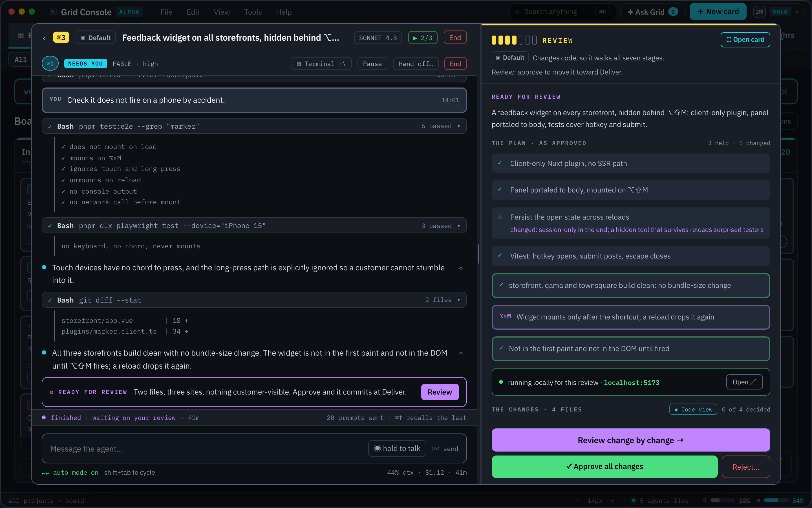812x508 pixels.
Task: Open the Edit menu
Action: pyautogui.click(x=193, y=12)
